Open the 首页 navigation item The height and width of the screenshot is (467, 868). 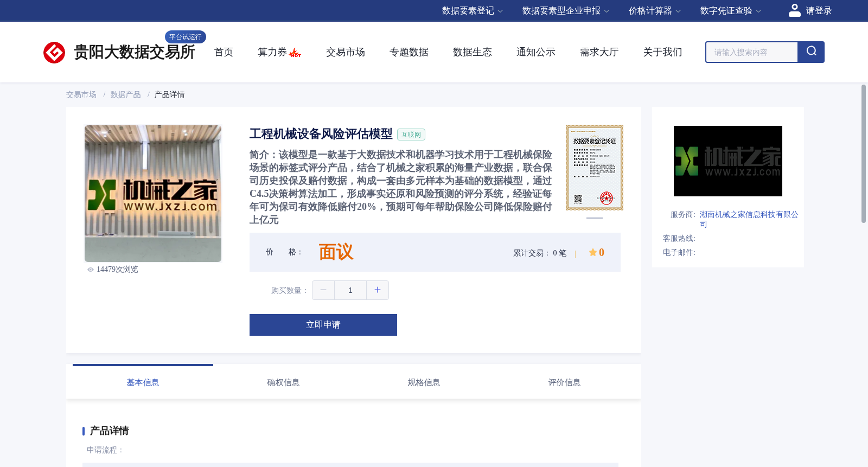(224, 52)
